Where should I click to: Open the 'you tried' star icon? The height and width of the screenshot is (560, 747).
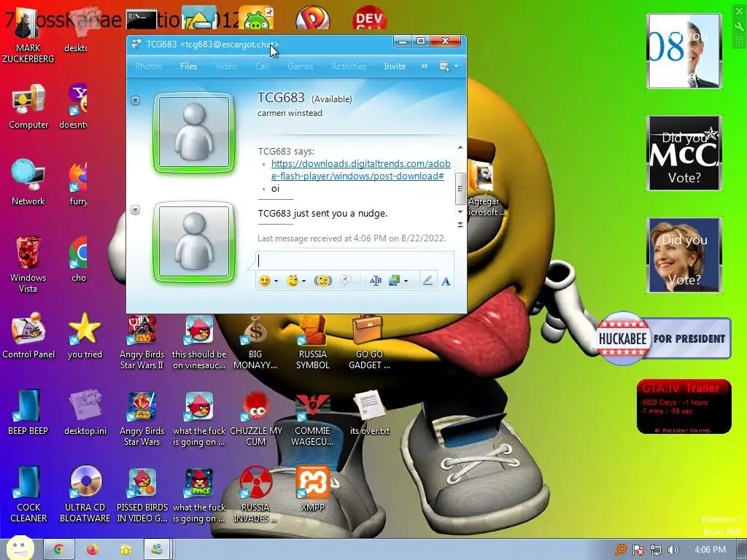(85, 335)
